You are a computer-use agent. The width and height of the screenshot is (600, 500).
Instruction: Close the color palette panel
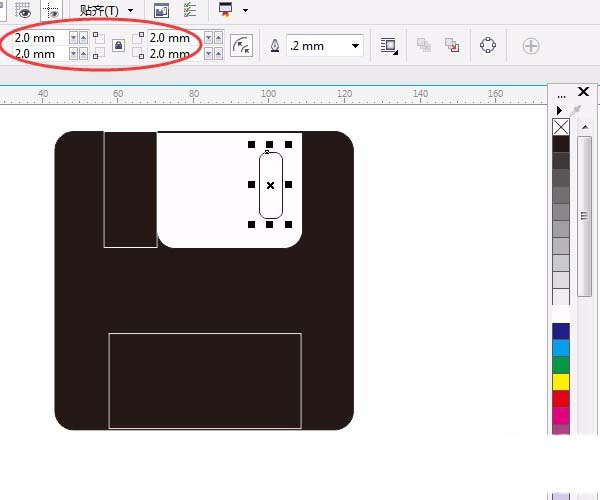584,92
